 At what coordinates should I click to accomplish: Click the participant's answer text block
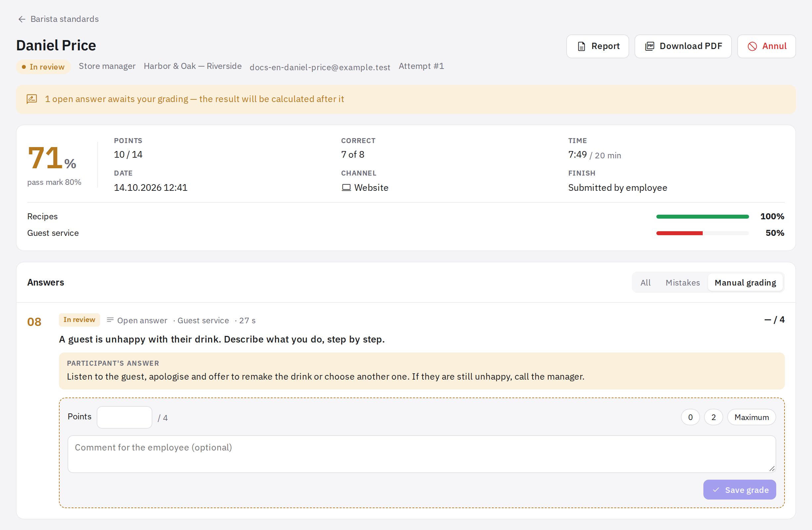point(422,371)
